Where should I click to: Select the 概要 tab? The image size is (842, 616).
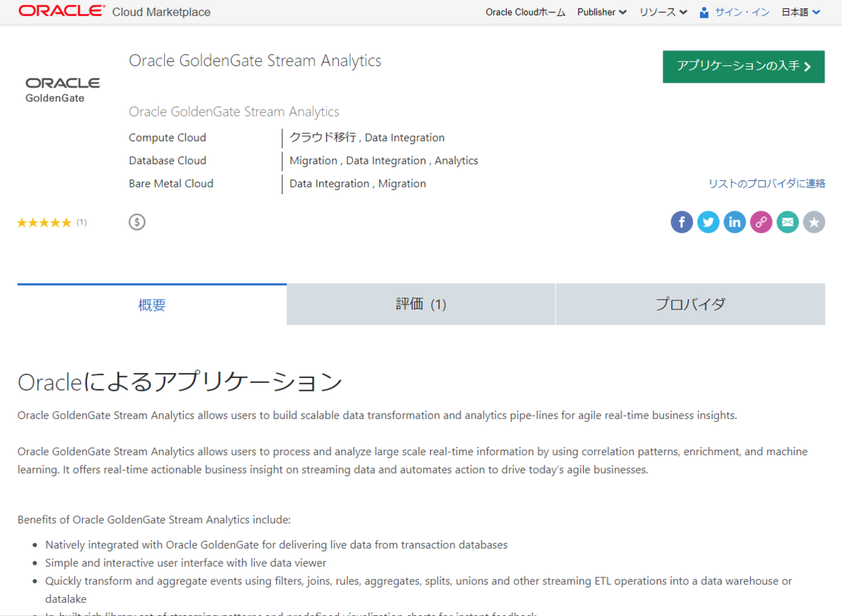click(x=152, y=304)
